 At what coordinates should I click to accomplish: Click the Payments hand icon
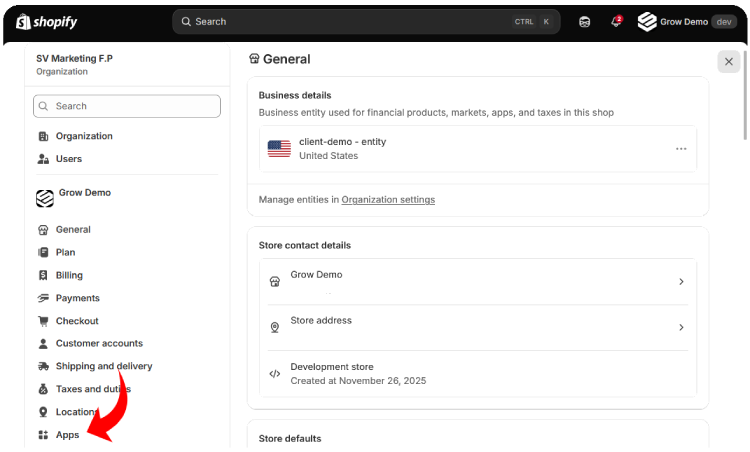[43, 298]
